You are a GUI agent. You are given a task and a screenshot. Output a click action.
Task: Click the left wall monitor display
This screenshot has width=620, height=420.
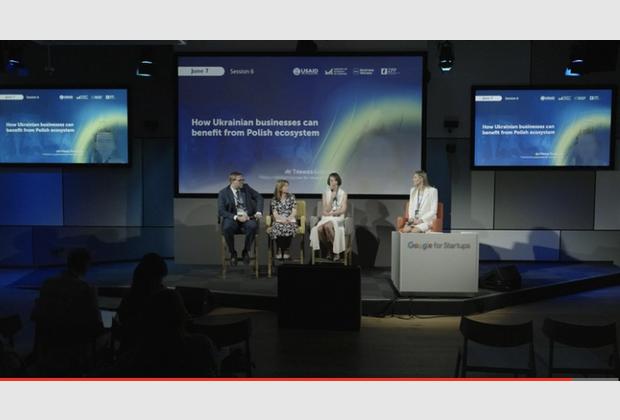(64, 126)
